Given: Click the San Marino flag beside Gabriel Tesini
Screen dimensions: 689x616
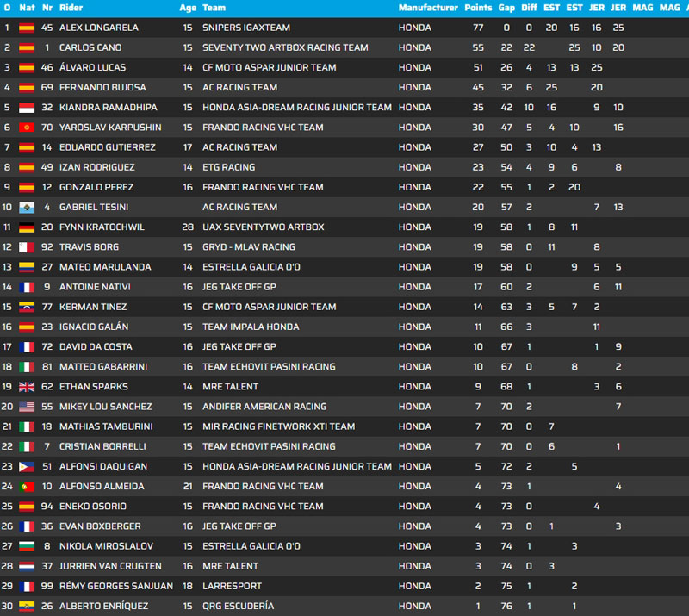Looking at the screenshot, I should click(x=27, y=208).
